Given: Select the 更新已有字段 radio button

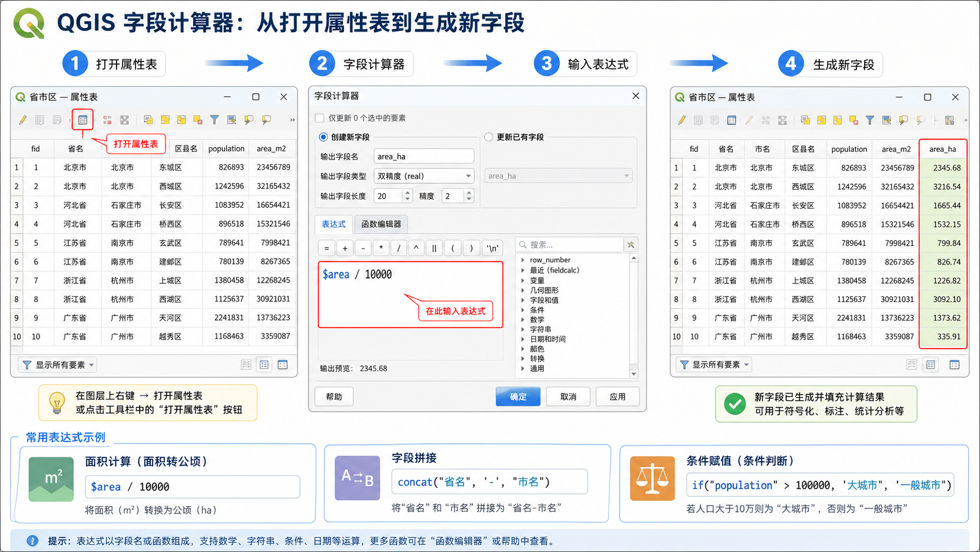Looking at the screenshot, I should [489, 137].
